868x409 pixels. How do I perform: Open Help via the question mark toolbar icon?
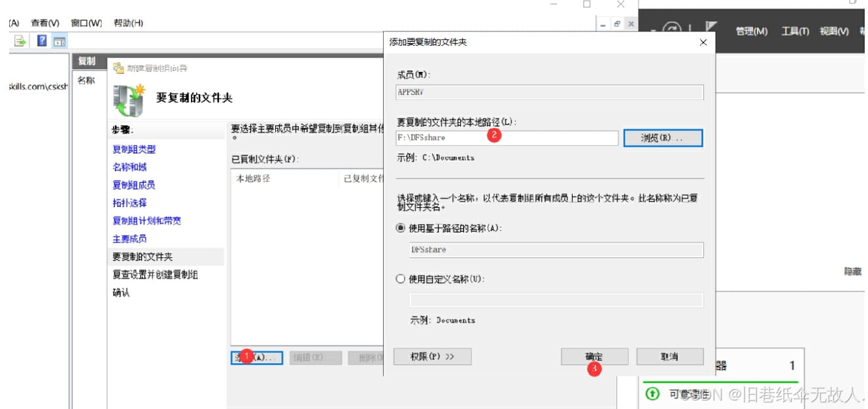pyautogui.click(x=41, y=41)
